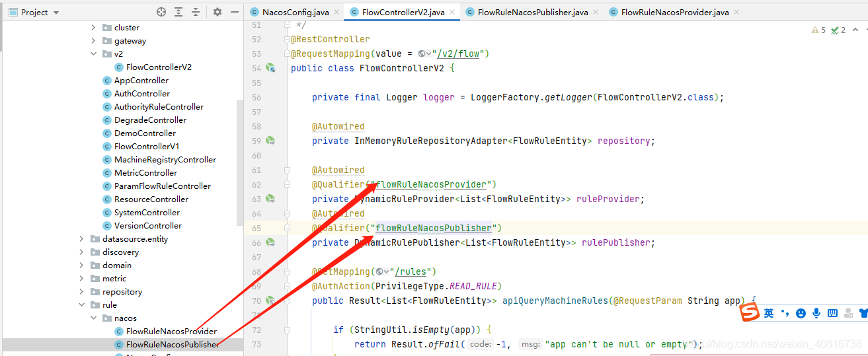
Task: Click the Sogou grey user account icon
Action: click(849, 313)
